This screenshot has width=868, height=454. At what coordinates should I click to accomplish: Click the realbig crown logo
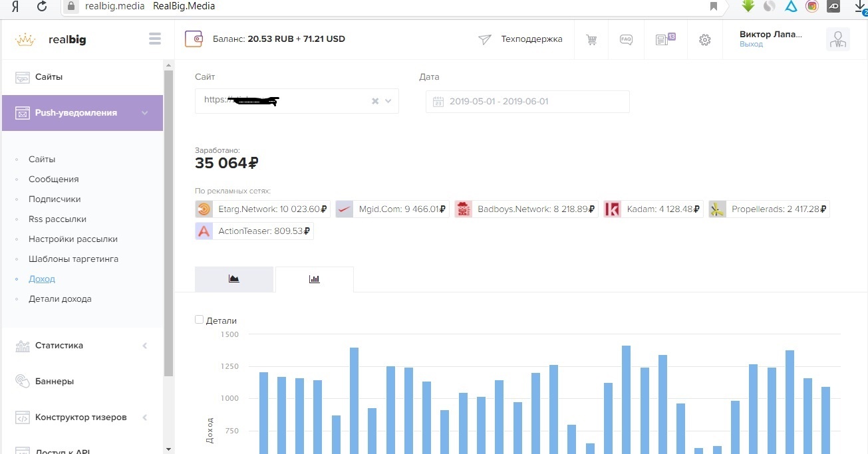point(25,39)
